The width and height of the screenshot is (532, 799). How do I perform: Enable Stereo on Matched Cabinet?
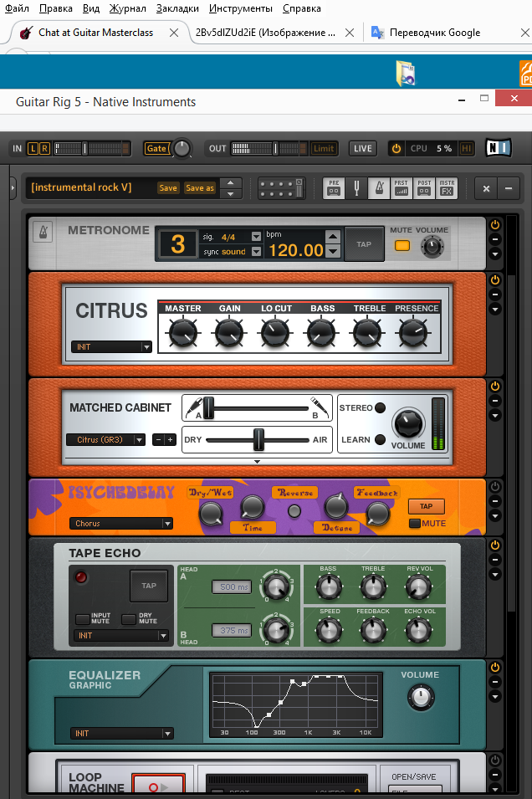380,407
